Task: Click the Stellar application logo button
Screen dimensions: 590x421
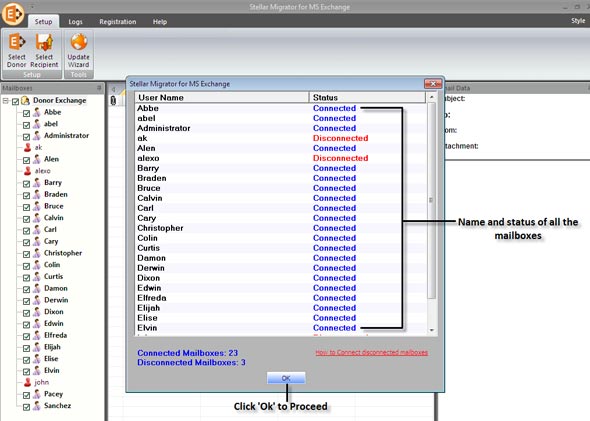Action: 12,14
